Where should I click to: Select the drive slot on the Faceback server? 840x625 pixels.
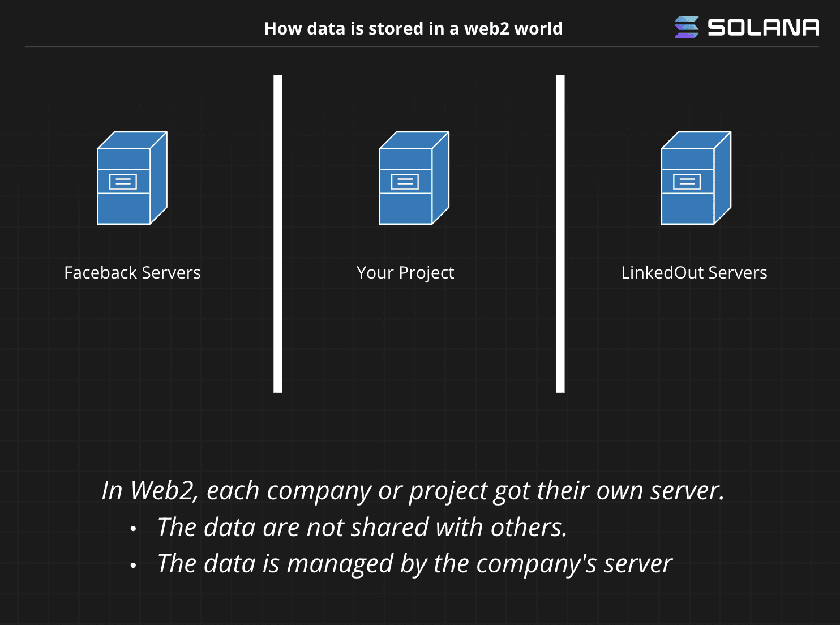[123, 182]
